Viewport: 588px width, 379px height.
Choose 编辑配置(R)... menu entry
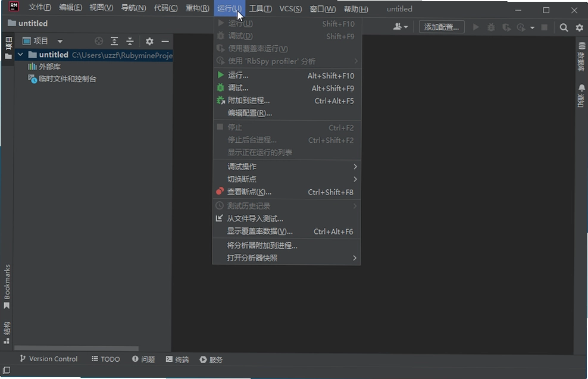pos(287,113)
